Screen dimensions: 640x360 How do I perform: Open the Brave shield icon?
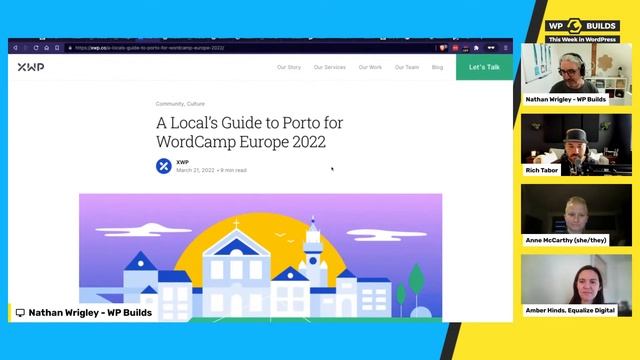443,48
